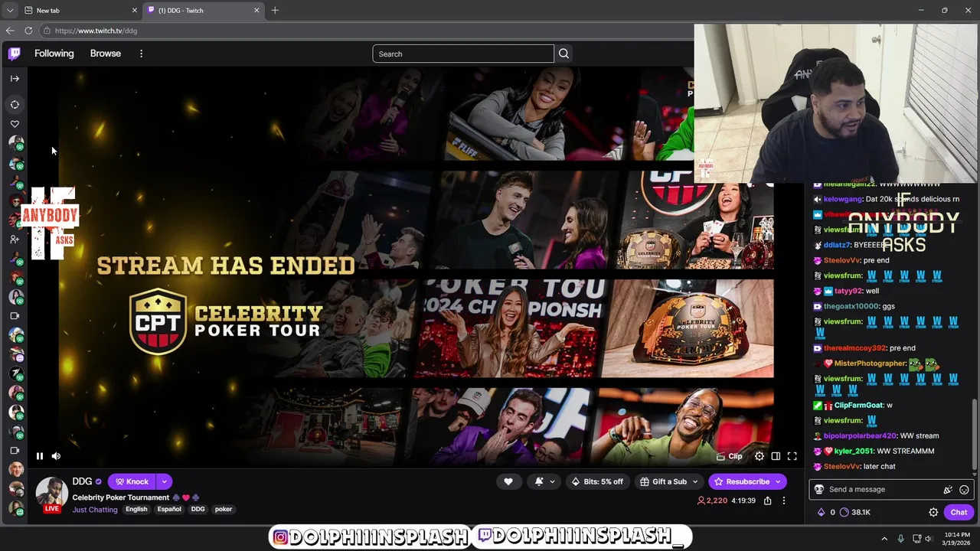
Task: Open the Browse tab
Action: (x=106, y=54)
